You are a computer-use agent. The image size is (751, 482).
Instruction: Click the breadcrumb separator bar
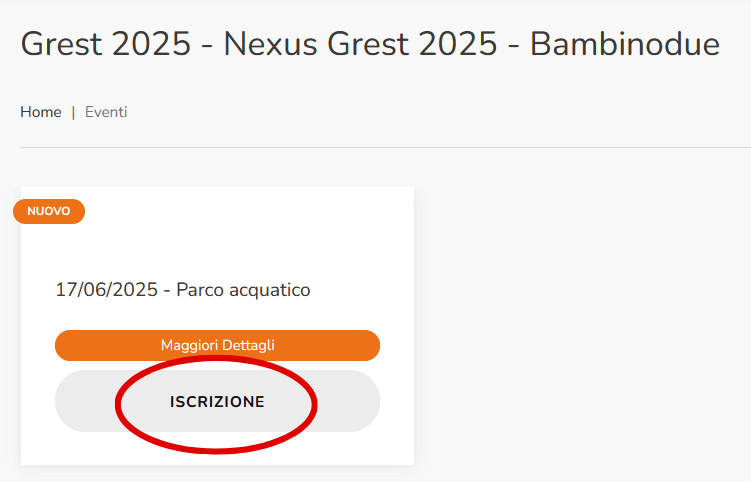(x=73, y=112)
